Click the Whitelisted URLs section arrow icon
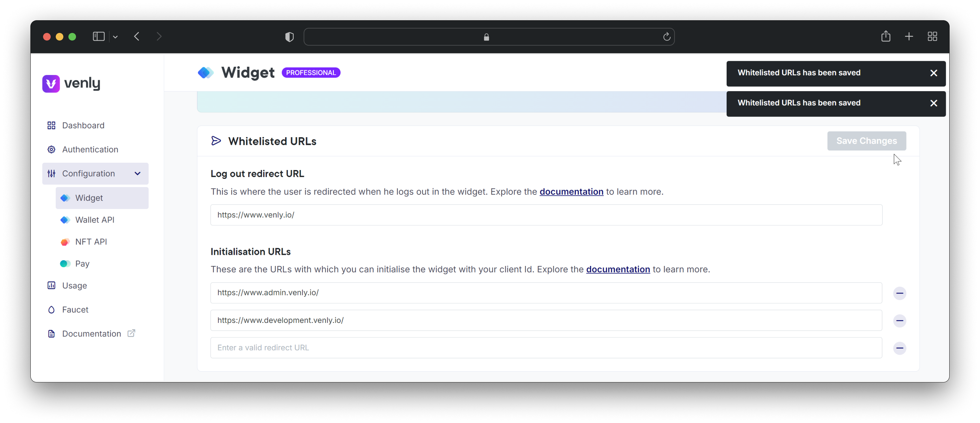Viewport: 980px width, 423px height. click(x=216, y=141)
